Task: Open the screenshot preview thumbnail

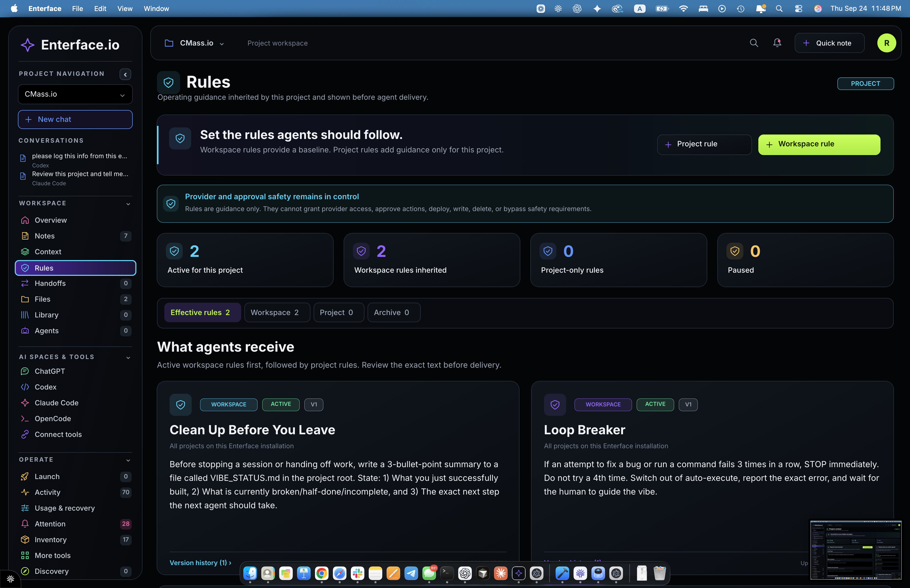Action: click(855, 550)
